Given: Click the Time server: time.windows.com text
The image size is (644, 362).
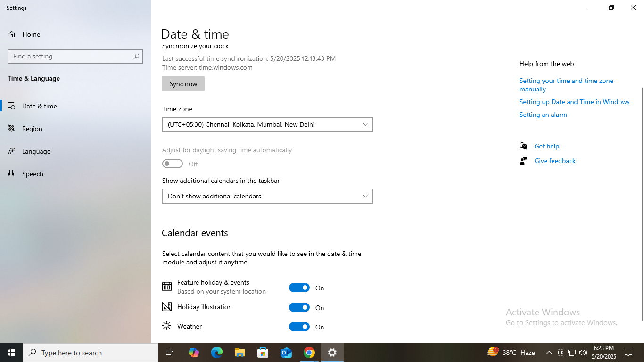Looking at the screenshot, I should coord(207,67).
